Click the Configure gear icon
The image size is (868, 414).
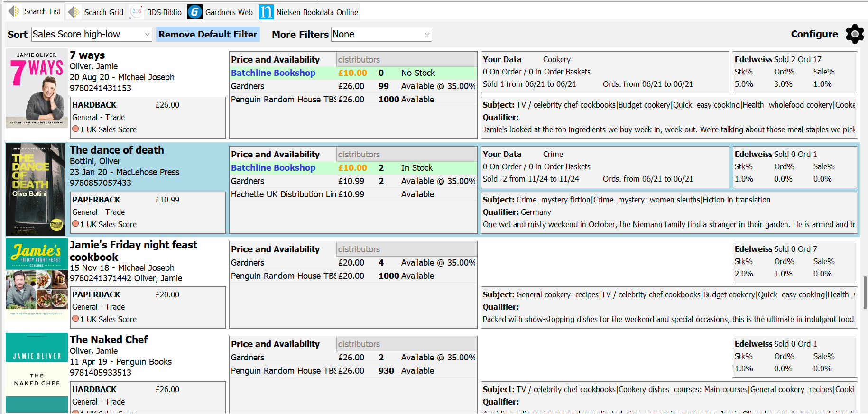855,34
